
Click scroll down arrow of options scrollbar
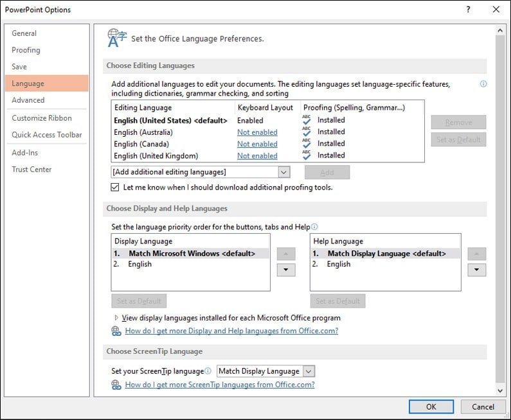coord(500,390)
